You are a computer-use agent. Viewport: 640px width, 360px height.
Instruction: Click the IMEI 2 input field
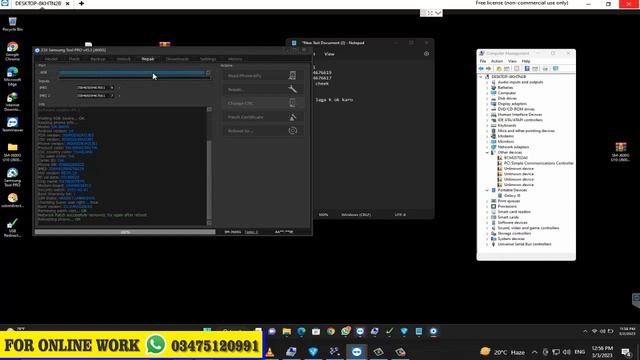coord(96,96)
